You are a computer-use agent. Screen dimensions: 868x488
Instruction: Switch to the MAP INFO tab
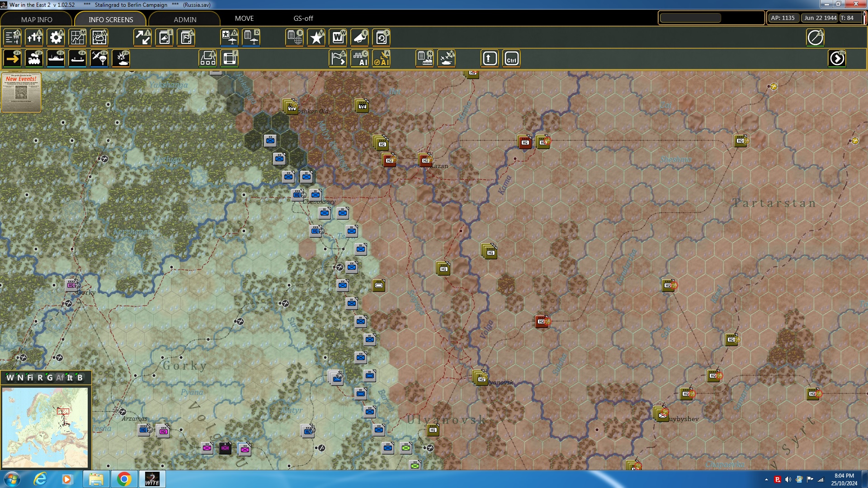point(37,19)
